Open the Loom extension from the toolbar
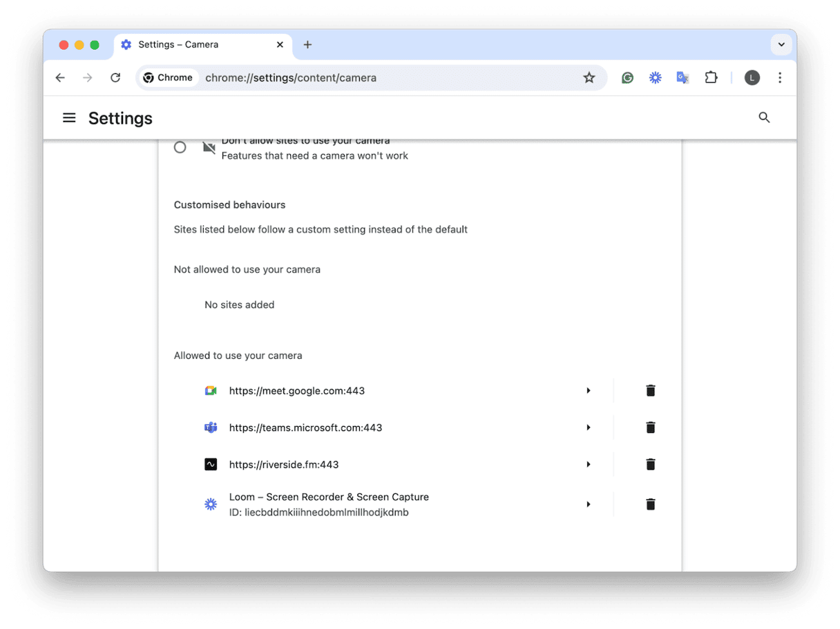Image resolution: width=840 pixels, height=629 pixels. pos(655,77)
